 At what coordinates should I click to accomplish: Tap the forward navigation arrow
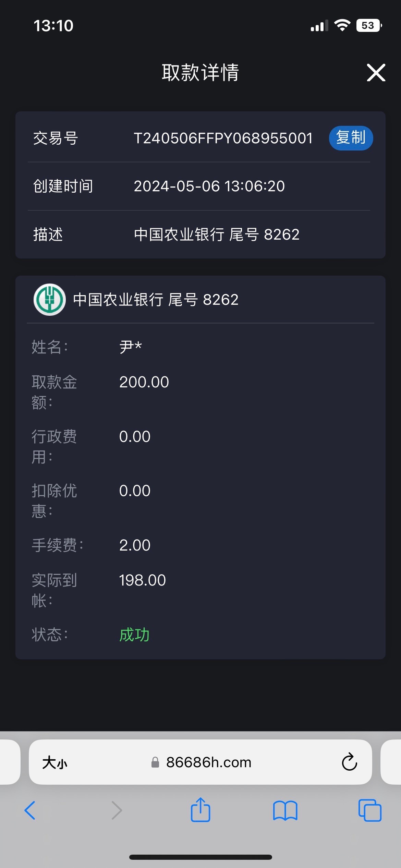117,810
